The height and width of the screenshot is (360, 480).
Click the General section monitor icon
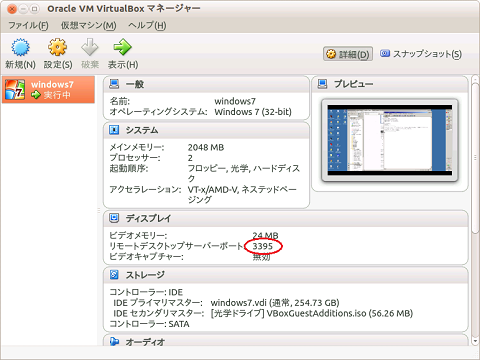pos(114,84)
